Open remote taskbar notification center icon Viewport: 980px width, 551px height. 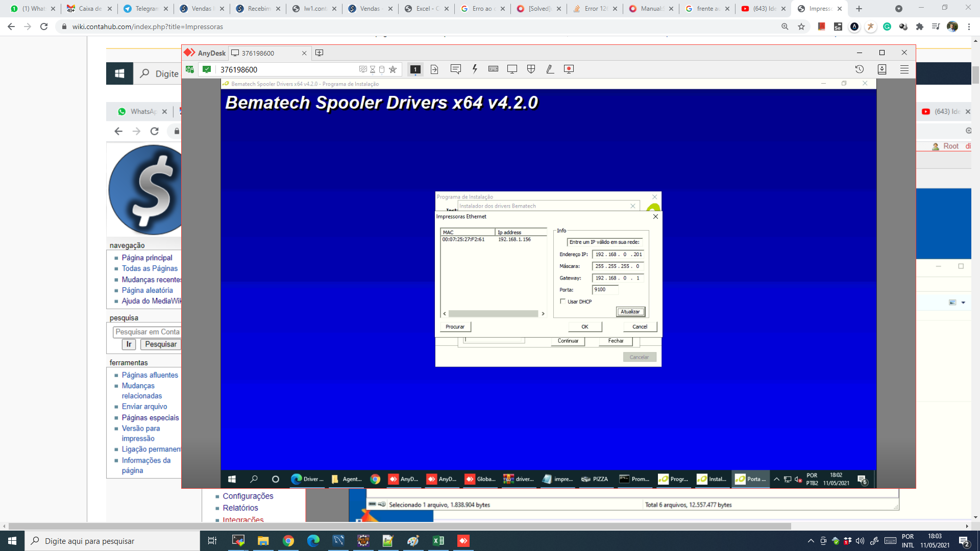point(862,480)
